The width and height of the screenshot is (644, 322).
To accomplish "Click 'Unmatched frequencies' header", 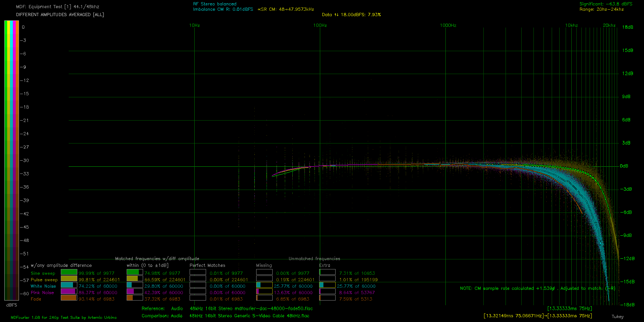I will [314, 259].
